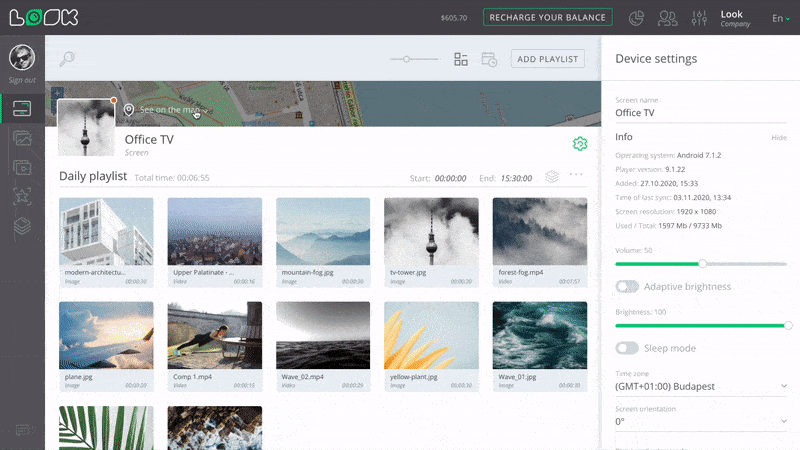
Task: Select the palm leaves thumbnail
Action: [106, 428]
